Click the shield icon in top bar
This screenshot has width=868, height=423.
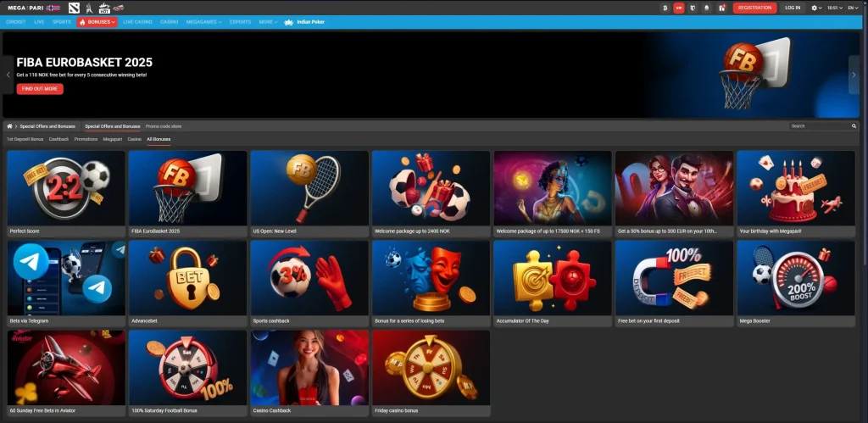tap(693, 8)
